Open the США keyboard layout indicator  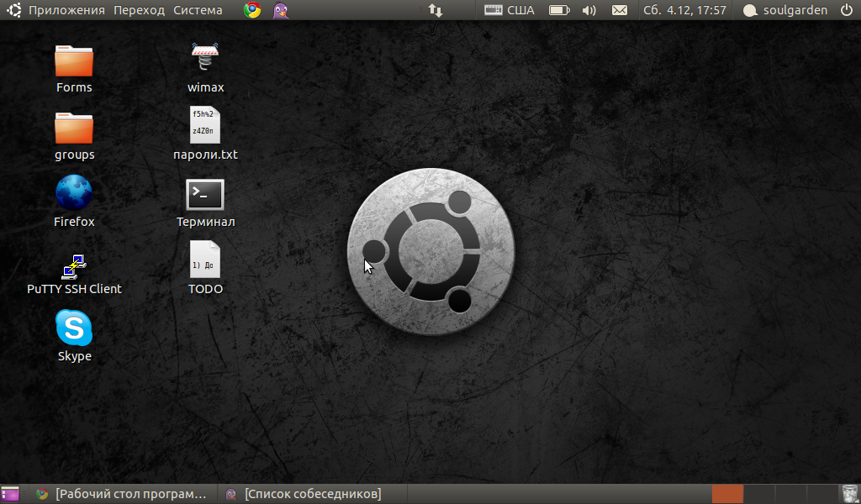point(510,10)
